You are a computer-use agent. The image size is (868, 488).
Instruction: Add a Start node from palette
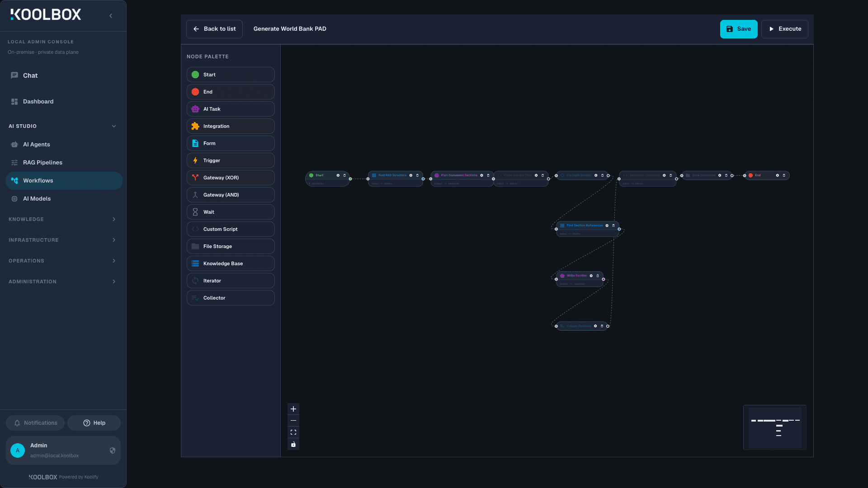tap(231, 75)
